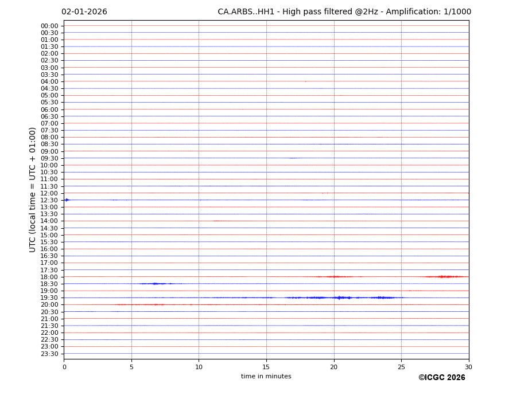Select the 00:00 time row label

click(x=49, y=26)
